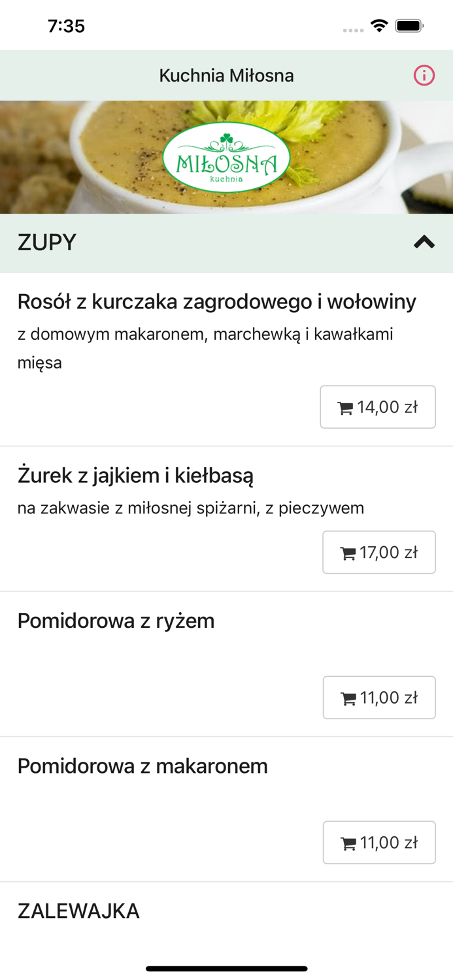Select the Kuchnia Miłosna title
The image size is (453, 980).
(x=226, y=75)
